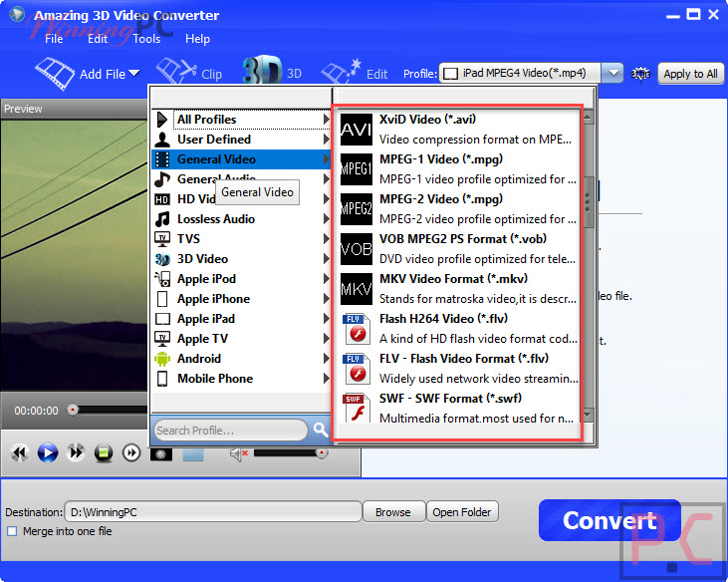The image size is (728, 582).
Task: Open profile settings gear icon
Action: 640,74
